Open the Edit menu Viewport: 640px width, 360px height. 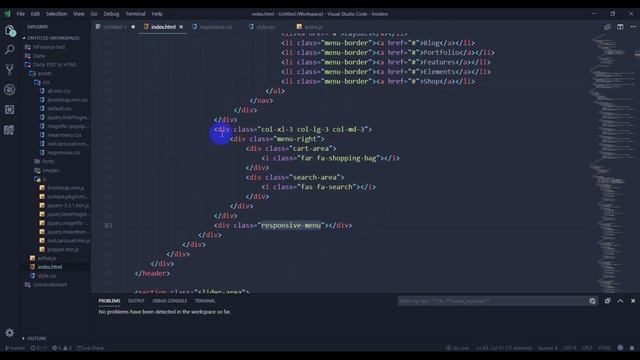click(x=35, y=14)
